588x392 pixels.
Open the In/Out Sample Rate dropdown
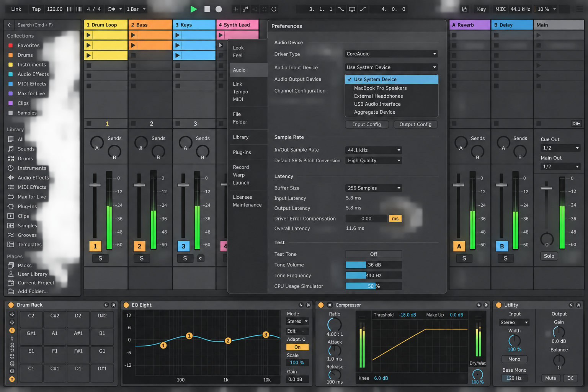point(374,150)
